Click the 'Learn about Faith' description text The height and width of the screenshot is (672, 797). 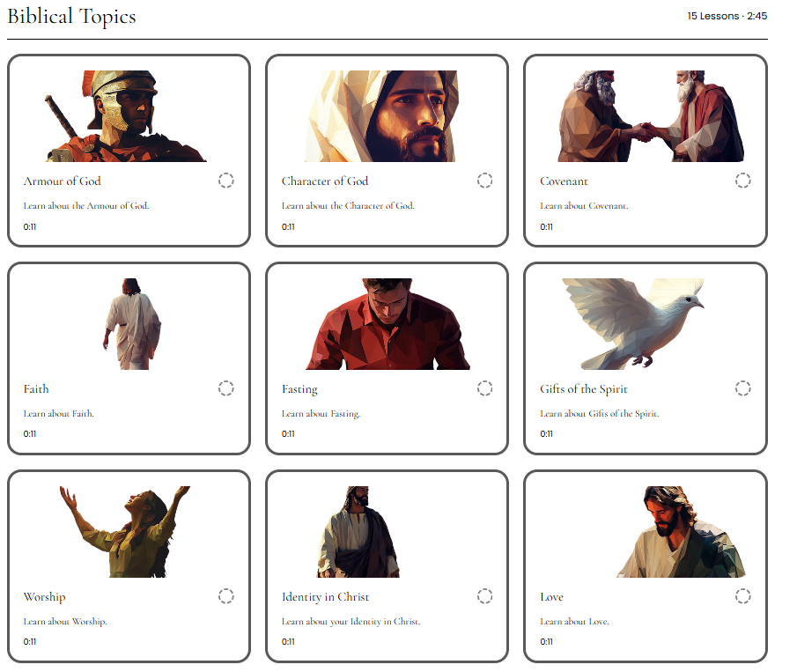[x=56, y=413]
